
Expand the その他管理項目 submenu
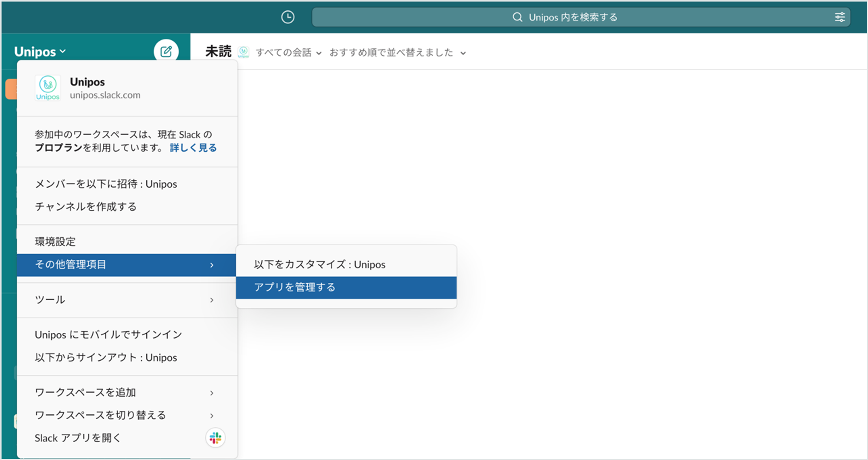point(127,265)
